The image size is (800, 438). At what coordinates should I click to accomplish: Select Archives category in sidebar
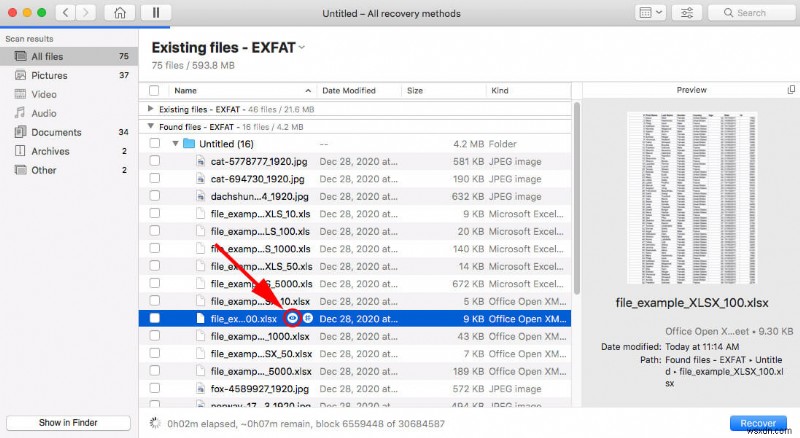[x=69, y=151]
